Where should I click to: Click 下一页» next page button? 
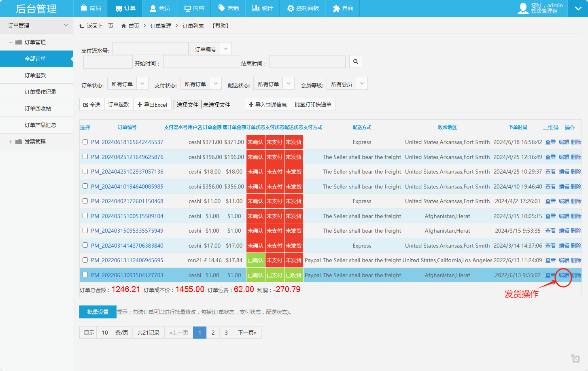pyautogui.click(x=247, y=333)
